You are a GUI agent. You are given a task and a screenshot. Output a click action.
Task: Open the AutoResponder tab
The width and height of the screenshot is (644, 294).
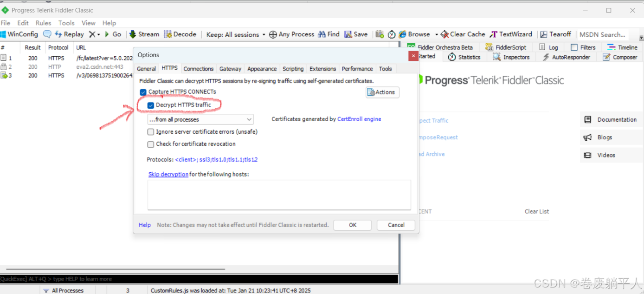pyautogui.click(x=566, y=57)
